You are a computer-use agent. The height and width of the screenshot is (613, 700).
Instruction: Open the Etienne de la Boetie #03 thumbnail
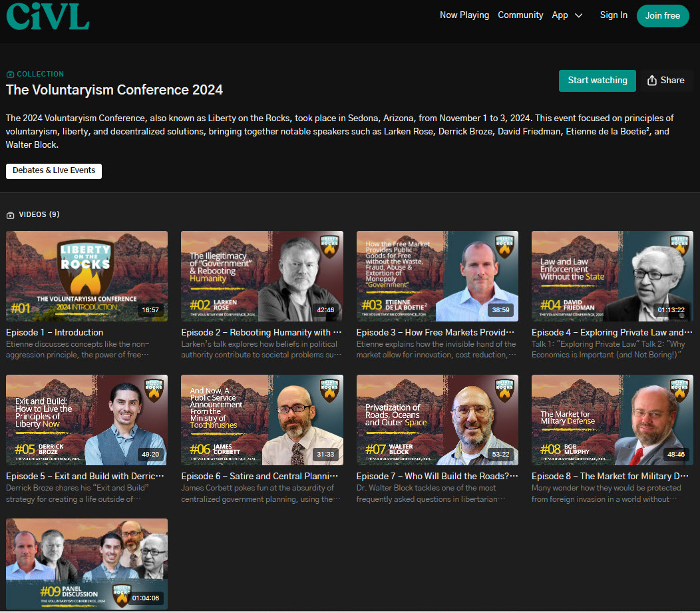(437, 276)
